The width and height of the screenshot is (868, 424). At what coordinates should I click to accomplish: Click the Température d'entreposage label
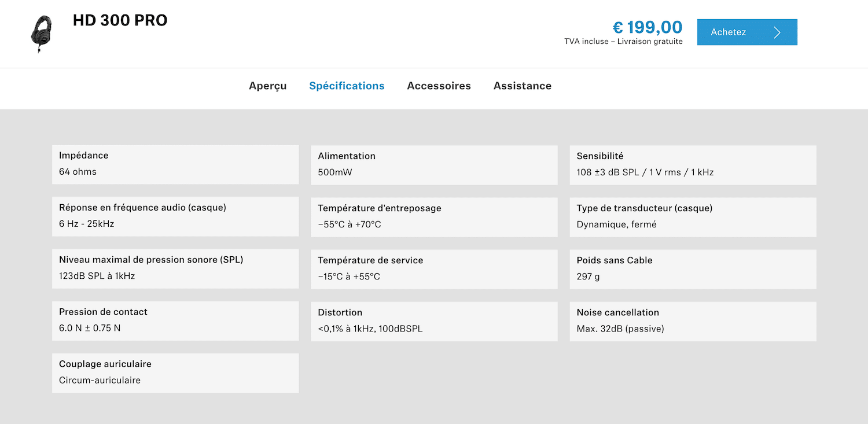coord(380,208)
